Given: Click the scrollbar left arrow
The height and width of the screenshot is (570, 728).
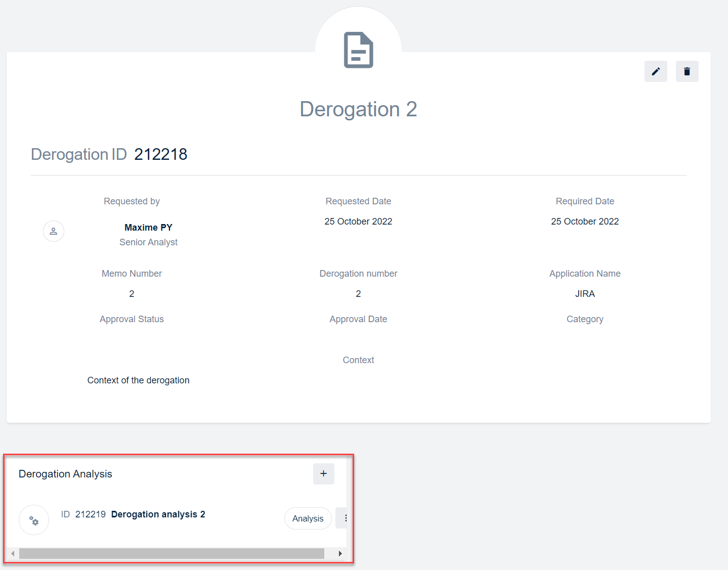Looking at the screenshot, I should click(13, 553).
